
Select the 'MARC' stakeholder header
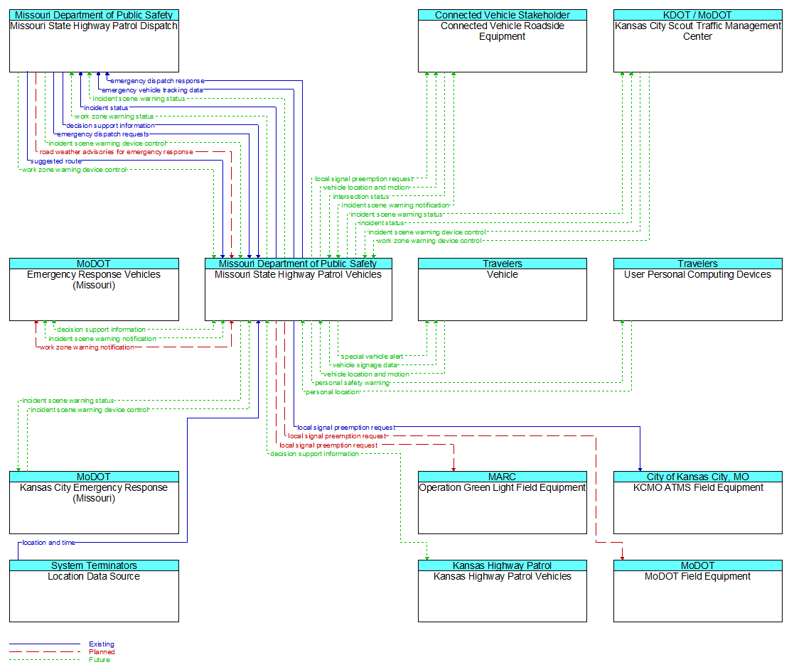(x=502, y=477)
